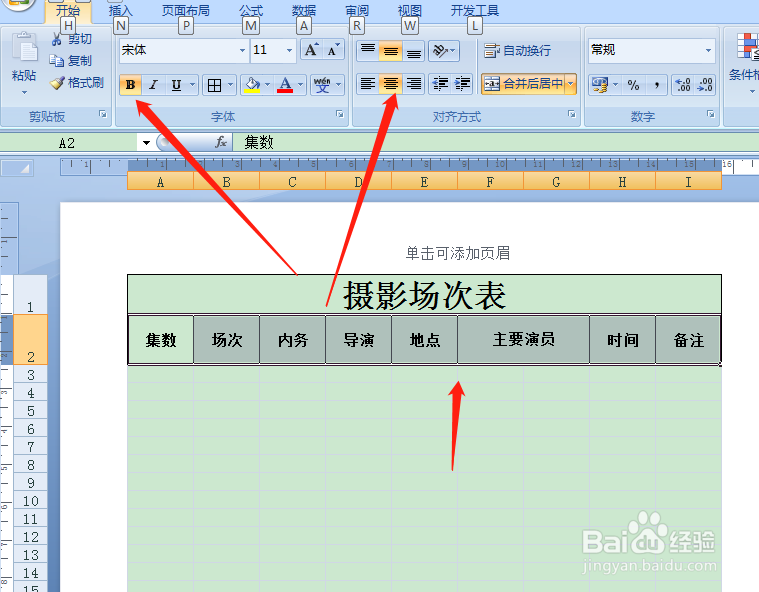This screenshot has height=592, width=759.
Task: Switch to the 插入 (Insert) tab
Action: [121, 11]
